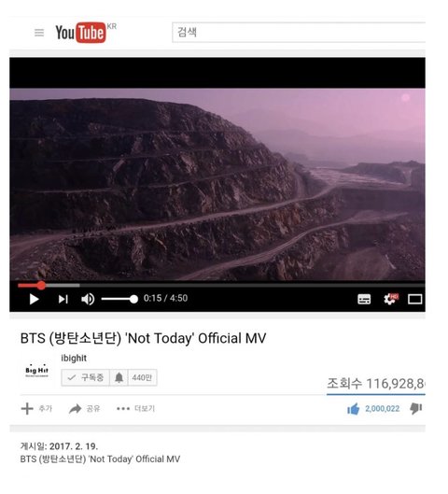Click the red progress bar scrubber
The height and width of the screenshot is (494, 448).
[x=41, y=286]
